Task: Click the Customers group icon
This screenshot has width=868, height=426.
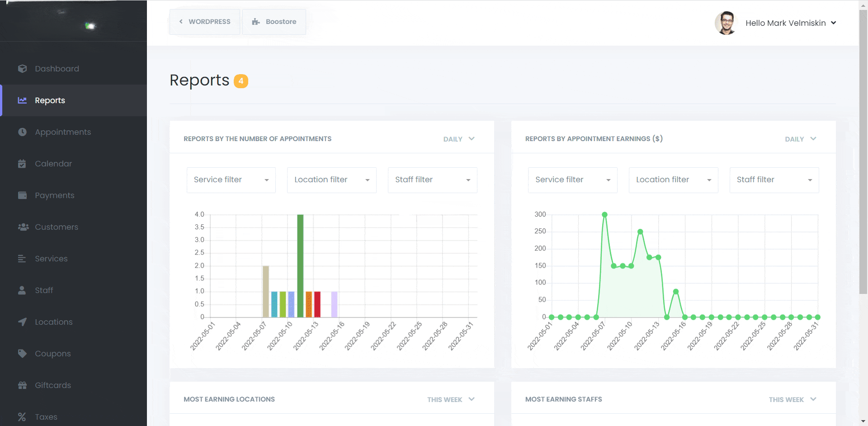Action: (23, 227)
